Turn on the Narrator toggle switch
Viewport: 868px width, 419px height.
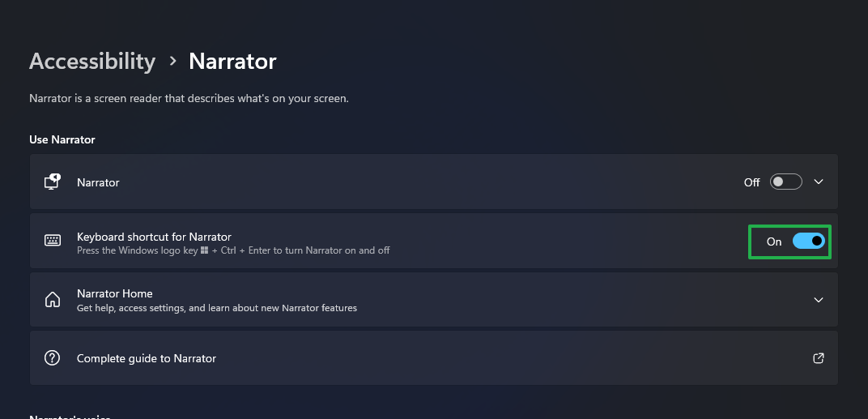(785, 182)
